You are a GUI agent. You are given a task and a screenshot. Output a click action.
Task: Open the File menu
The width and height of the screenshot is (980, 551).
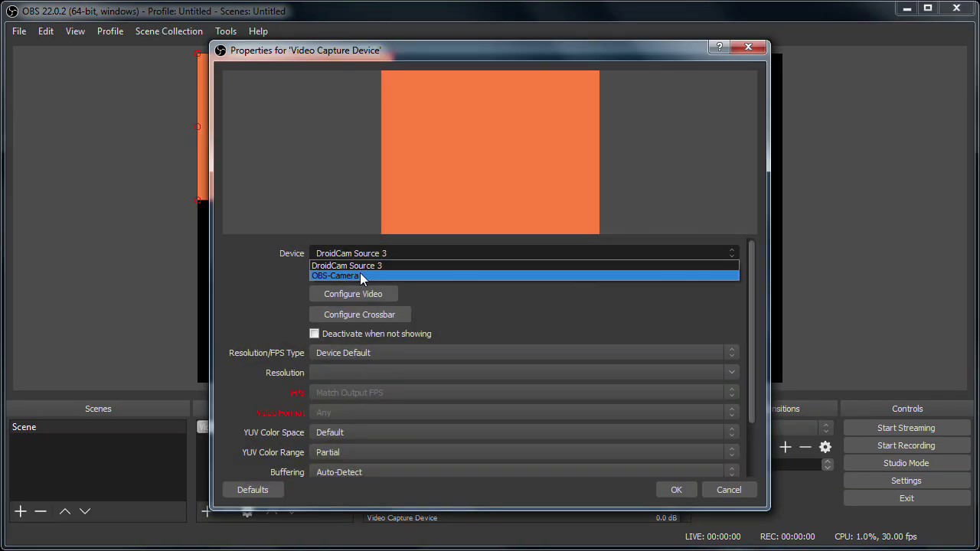click(x=19, y=31)
